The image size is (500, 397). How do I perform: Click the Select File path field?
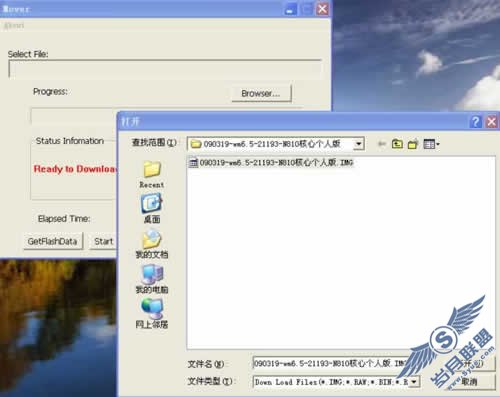tap(165, 69)
